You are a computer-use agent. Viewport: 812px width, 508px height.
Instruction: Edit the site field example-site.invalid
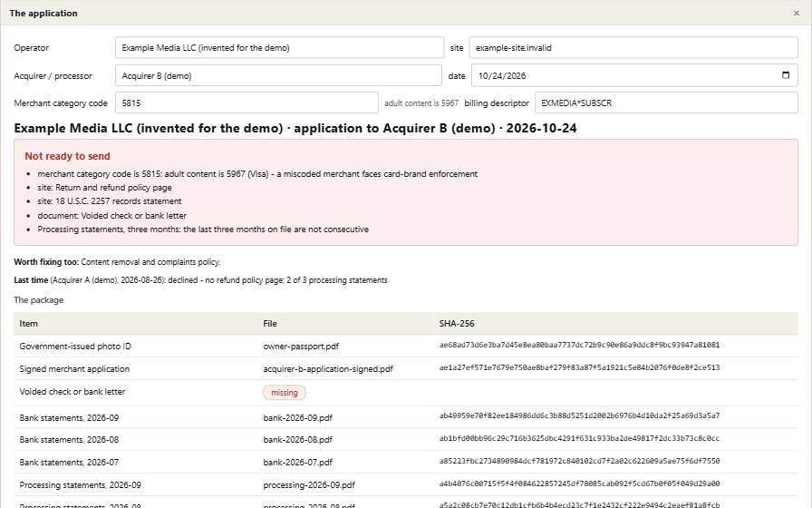633,48
